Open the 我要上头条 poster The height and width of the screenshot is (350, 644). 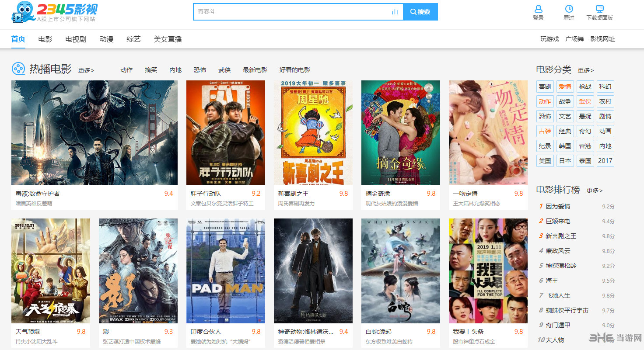pyautogui.click(x=488, y=271)
